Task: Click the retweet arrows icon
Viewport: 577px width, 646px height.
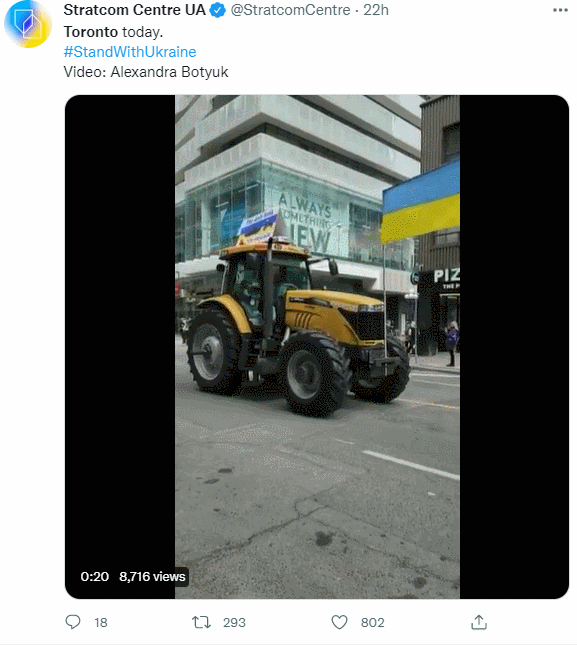Action: point(201,622)
